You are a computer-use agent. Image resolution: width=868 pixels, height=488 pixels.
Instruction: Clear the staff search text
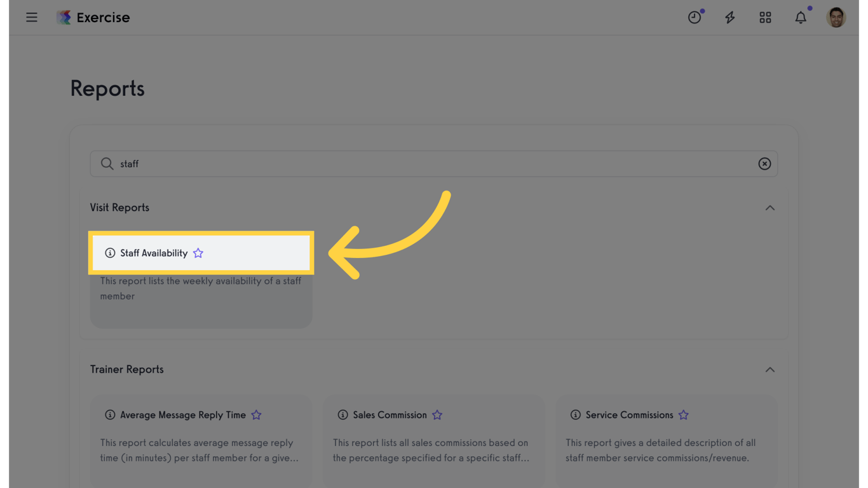point(764,164)
